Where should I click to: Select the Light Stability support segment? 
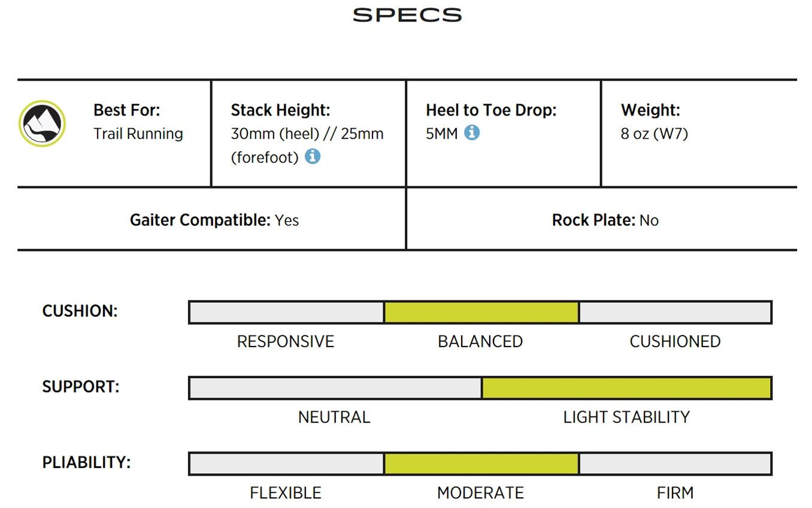point(626,388)
